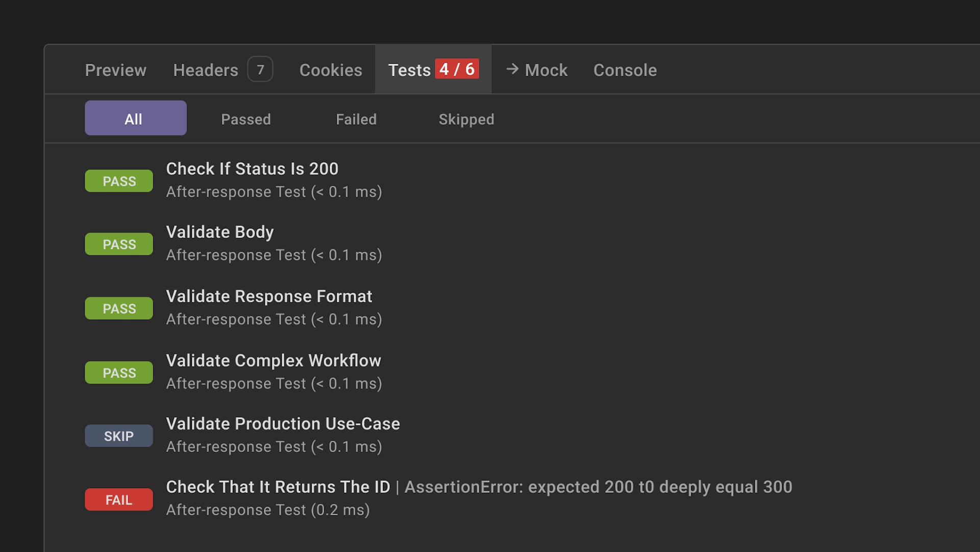Click the PASS badge on Validate Complex Workflow
Image resolution: width=980 pixels, height=552 pixels.
[x=118, y=372]
